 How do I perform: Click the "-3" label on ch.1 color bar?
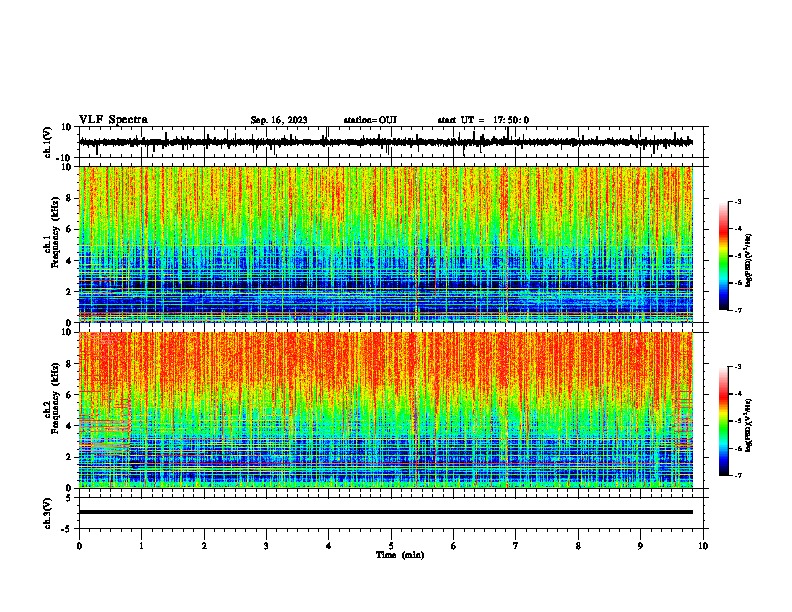[738, 201]
